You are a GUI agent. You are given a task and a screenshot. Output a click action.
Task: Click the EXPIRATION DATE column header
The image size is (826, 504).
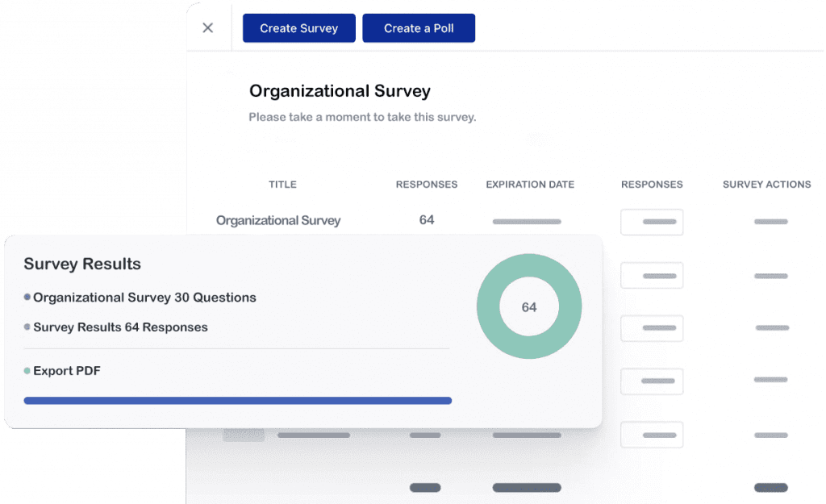[x=529, y=184]
